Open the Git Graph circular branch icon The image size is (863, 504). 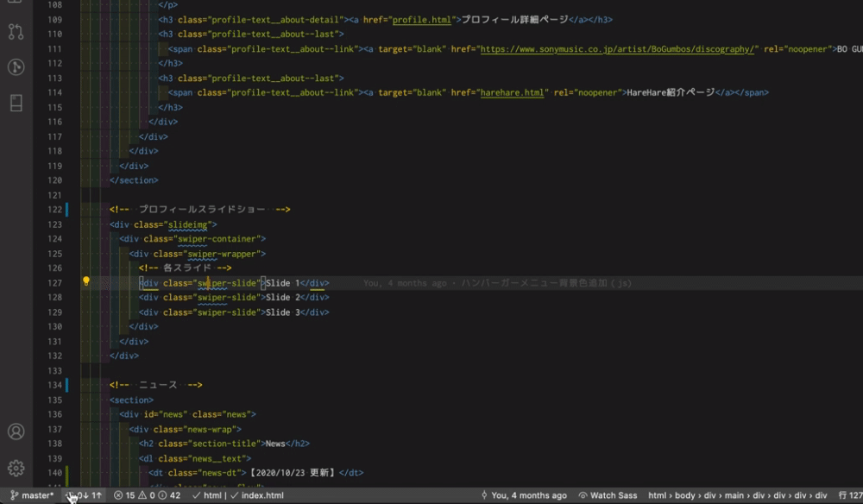(x=16, y=67)
